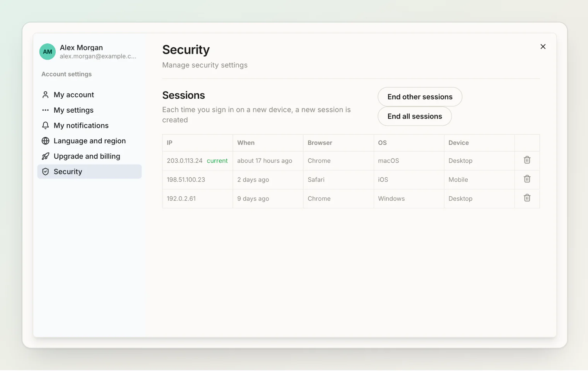Select the Security menu item
Viewport: 588px width, 371px height.
(89, 172)
